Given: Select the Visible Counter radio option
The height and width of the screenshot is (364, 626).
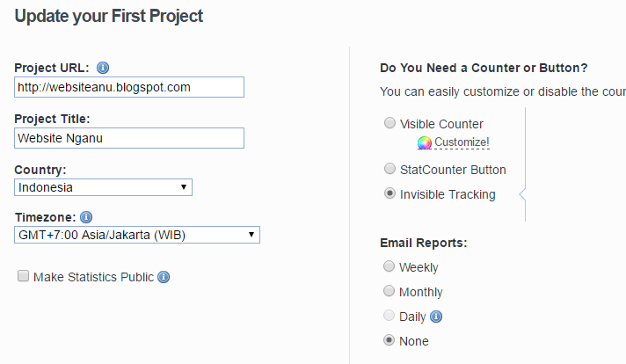Looking at the screenshot, I should coord(389,124).
